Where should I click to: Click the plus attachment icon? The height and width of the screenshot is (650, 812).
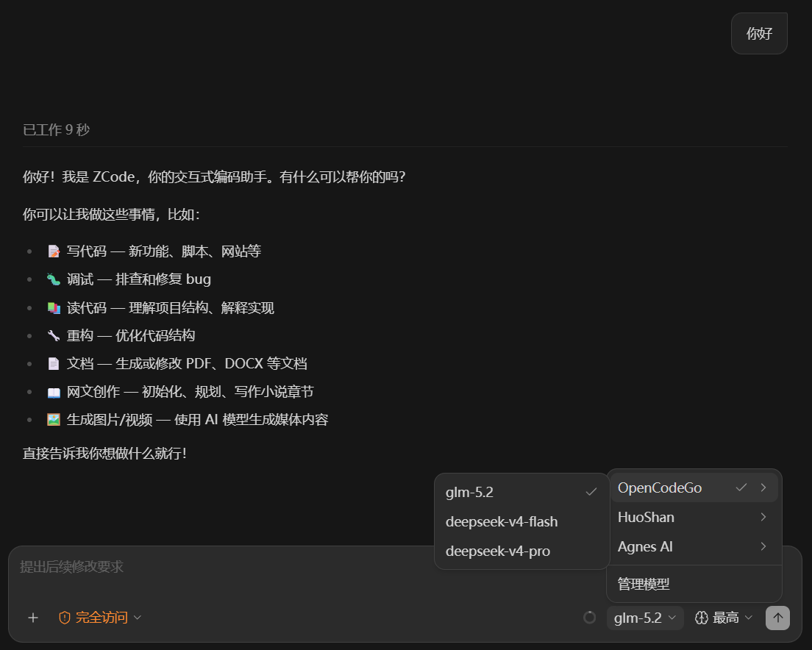point(33,618)
